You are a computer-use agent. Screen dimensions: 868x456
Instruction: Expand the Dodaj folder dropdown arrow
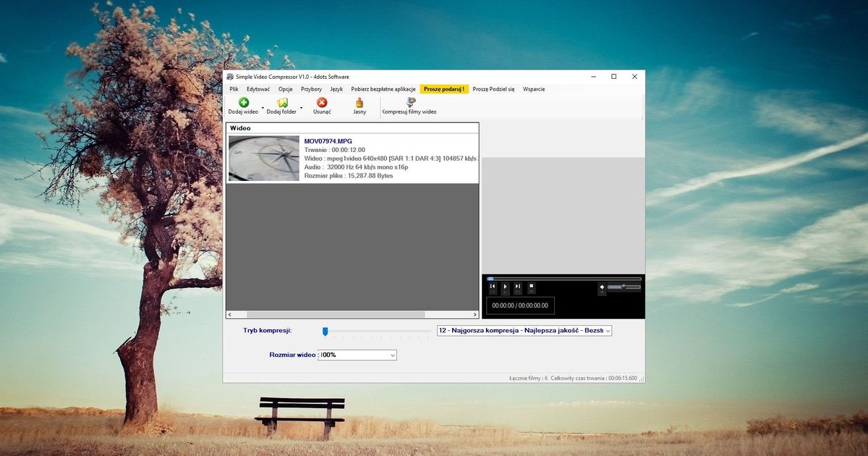pos(301,107)
